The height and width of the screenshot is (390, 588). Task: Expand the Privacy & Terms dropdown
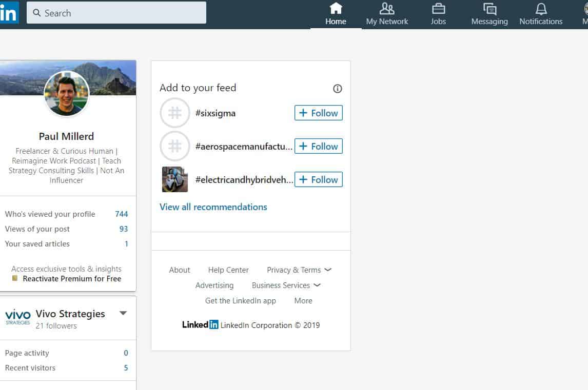point(299,270)
